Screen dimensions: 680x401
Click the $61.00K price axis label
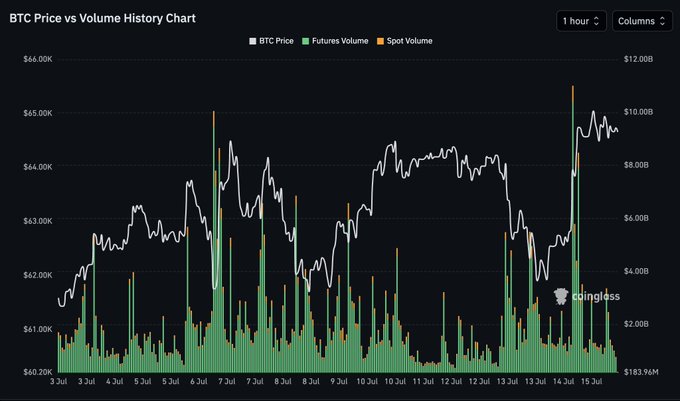coord(38,329)
